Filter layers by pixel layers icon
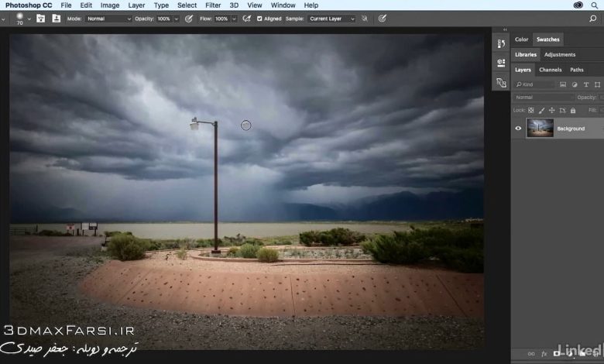This screenshot has height=364, width=604. click(x=563, y=84)
